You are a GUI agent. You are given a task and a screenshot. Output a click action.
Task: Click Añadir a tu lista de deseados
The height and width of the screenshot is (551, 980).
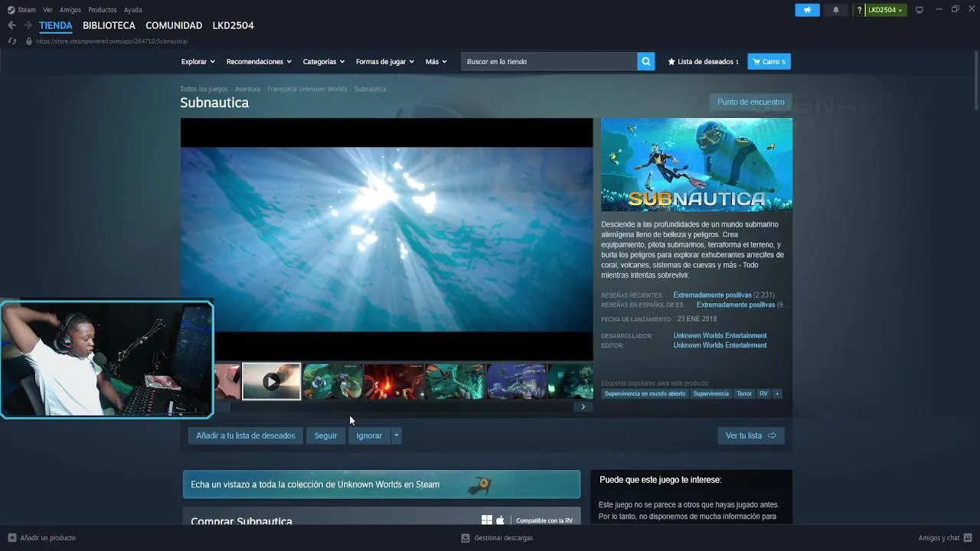[245, 435]
